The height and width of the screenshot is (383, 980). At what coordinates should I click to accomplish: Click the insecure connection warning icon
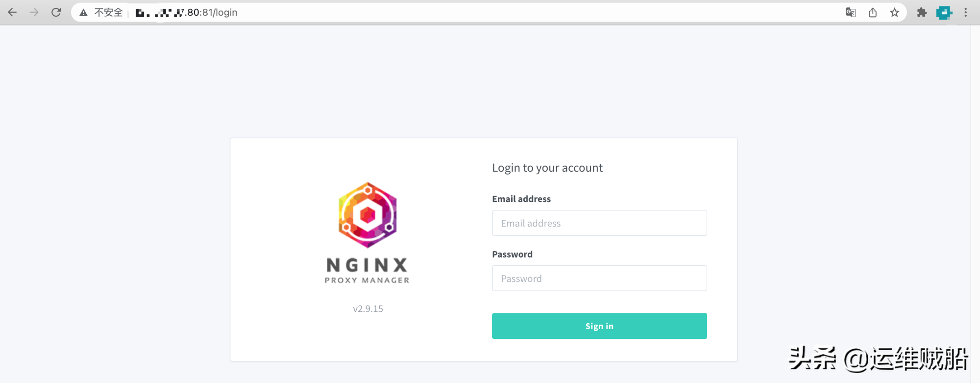tap(83, 12)
